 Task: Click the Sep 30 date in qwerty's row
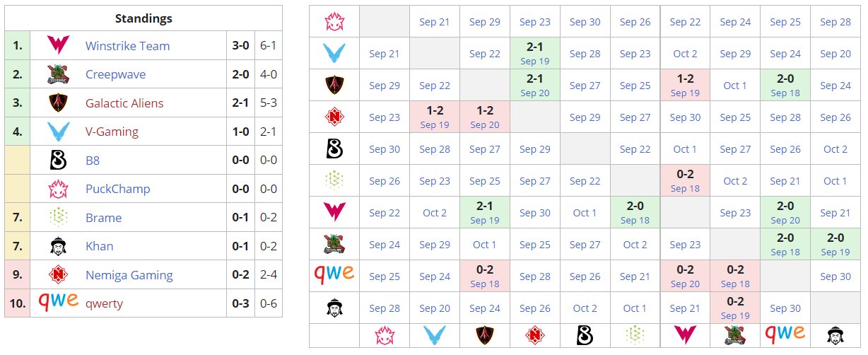click(835, 277)
